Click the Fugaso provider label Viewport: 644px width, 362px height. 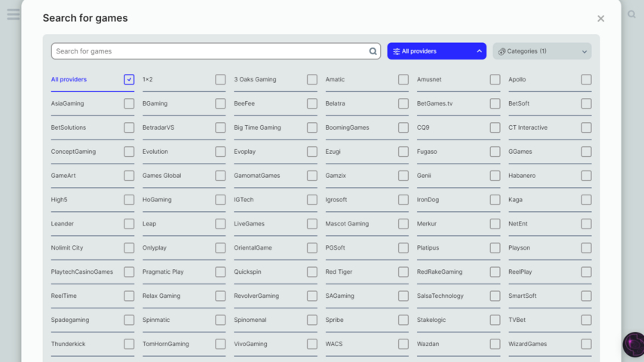point(427,152)
